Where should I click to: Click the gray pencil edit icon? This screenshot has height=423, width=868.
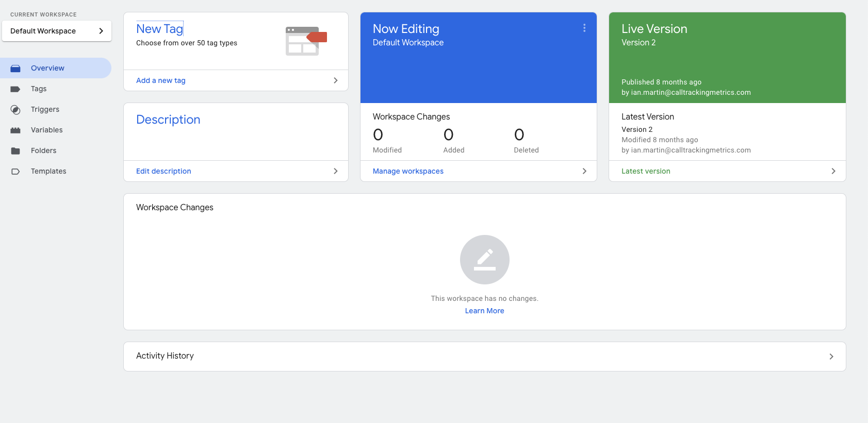click(484, 260)
